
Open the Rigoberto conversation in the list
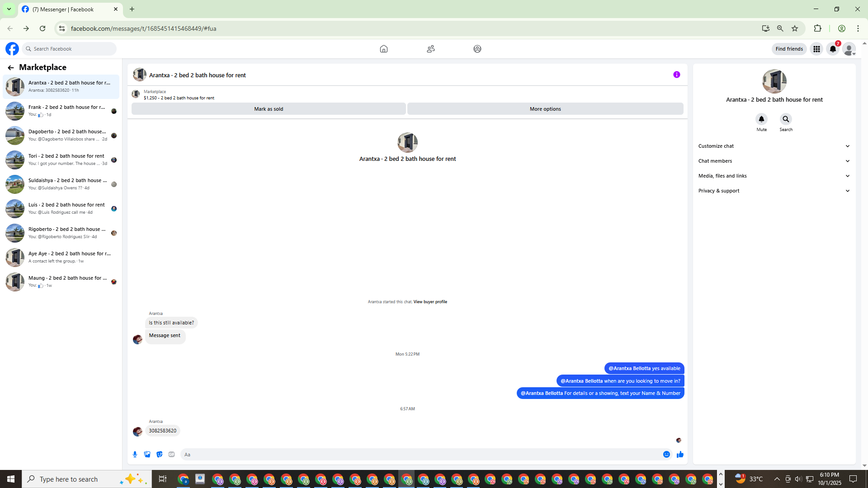pos(61,233)
